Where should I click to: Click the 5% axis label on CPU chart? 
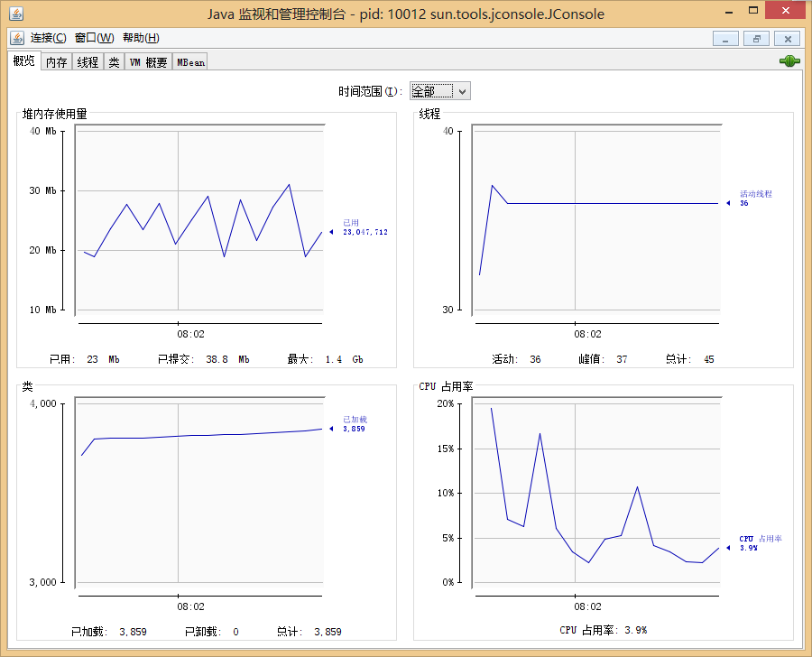[x=448, y=539]
